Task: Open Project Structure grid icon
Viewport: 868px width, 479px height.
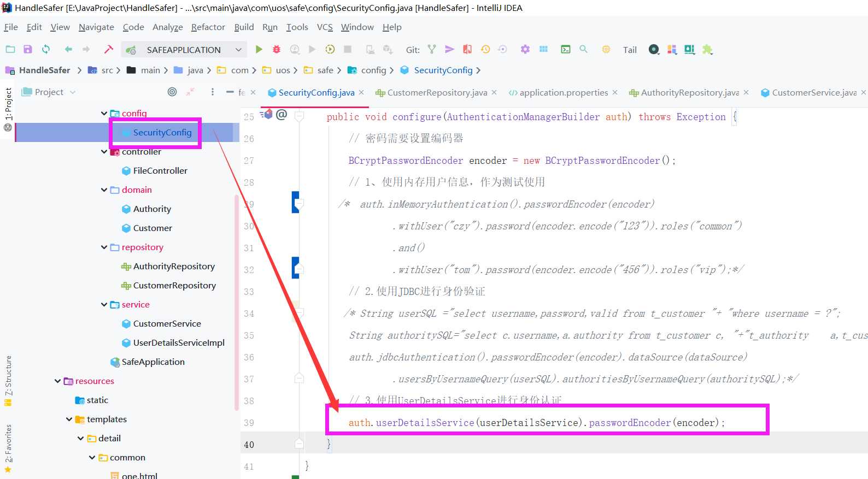Action: (543, 49)
